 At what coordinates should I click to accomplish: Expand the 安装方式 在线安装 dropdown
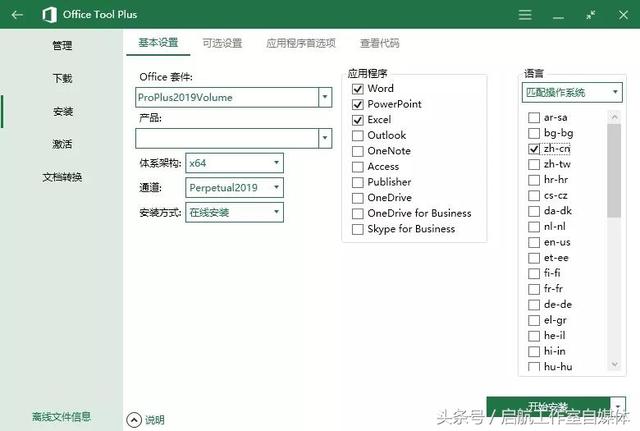234,212
